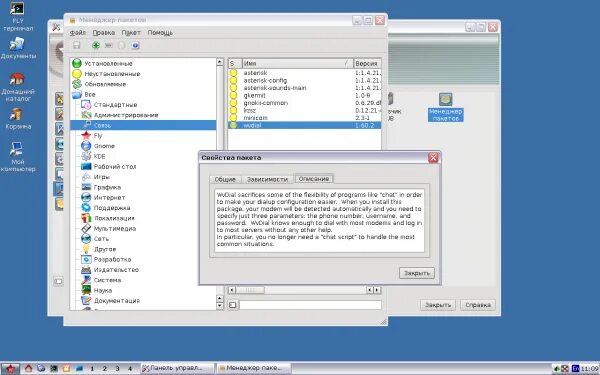Screen dimensions: 600x375
Task: Click Закрыть in package properties dialog
Action: pyautogui.click(x=417, y=273)
